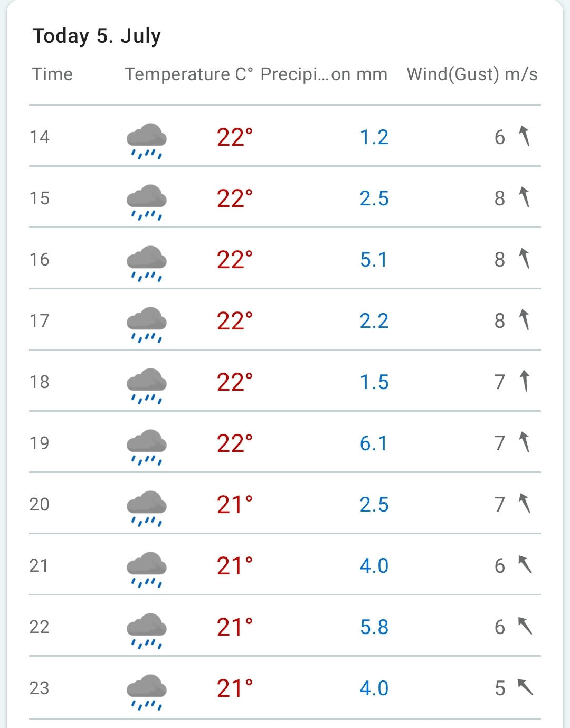
Task: Tap the wind direction arrow at hour 20
Action: pyautogui.click(x=525, y=504)
